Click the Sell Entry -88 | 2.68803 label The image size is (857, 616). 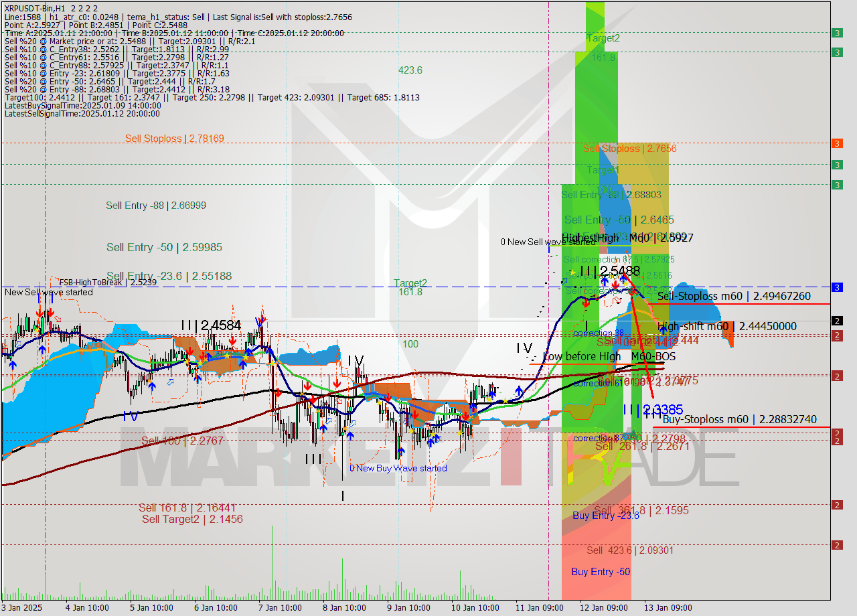click(x=611, y=195)
